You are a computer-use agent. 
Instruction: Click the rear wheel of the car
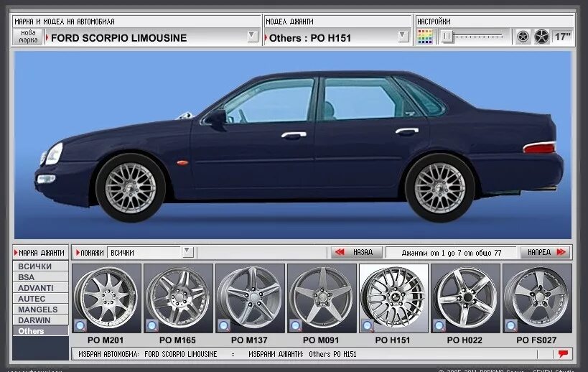click(440, 188)
